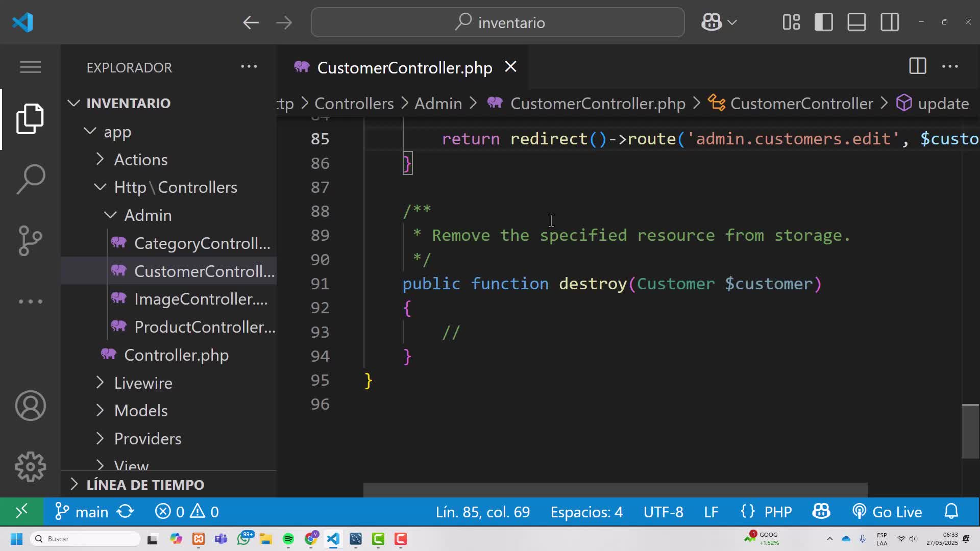The width and height of the screenshot is (980, 551).
Task: Toggle the primary sidebar visibility
Action: pyautogui.click(x=824, y=22)
